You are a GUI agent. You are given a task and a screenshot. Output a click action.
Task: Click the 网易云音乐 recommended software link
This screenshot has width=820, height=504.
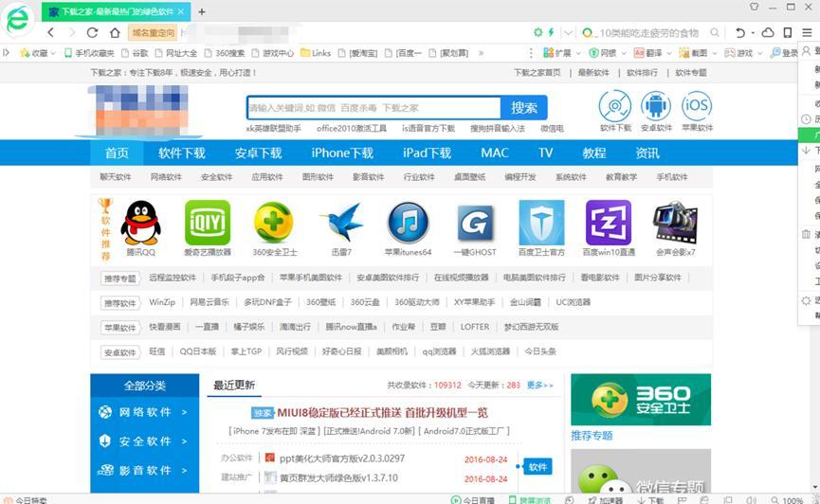pyautogui.click(x=210, y=302)
